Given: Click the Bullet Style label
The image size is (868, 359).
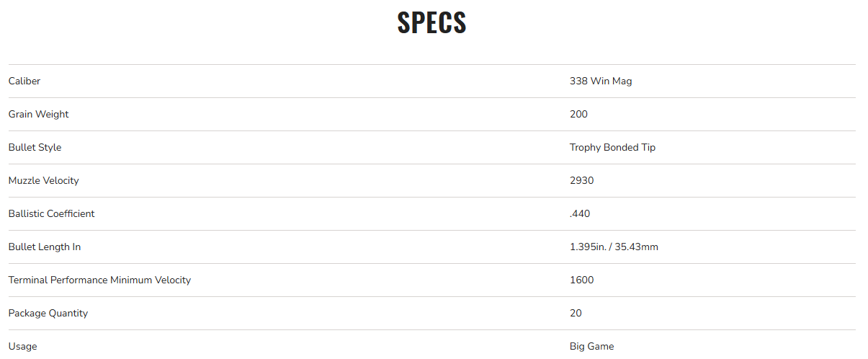Looking at the screenshot, I should pyautogui.click(x=35, y=148).
